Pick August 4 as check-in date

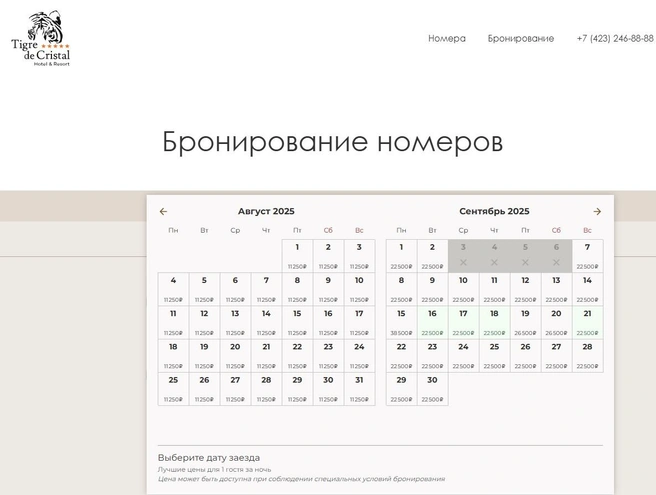[x=173, y=289]
